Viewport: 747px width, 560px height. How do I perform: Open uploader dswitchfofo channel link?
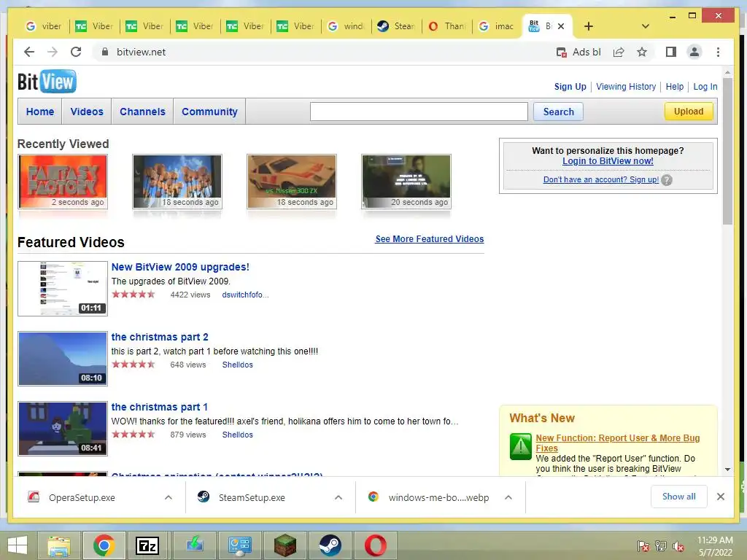[245, 295]
